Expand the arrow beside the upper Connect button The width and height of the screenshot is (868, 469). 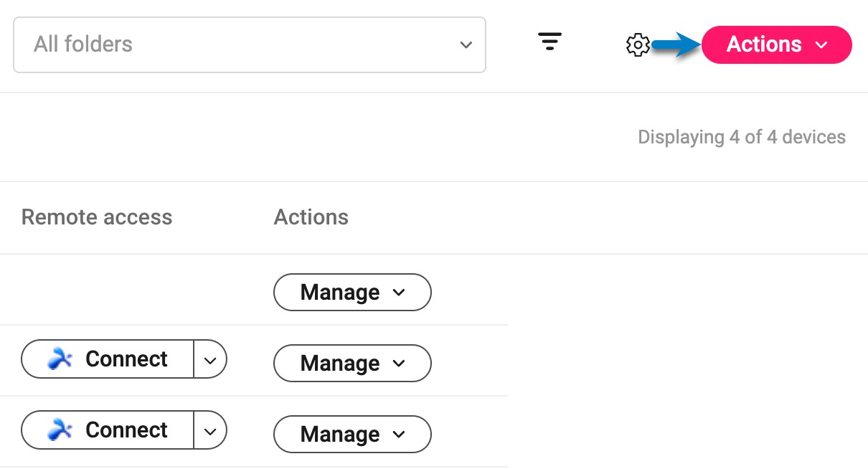pos(210,359)
